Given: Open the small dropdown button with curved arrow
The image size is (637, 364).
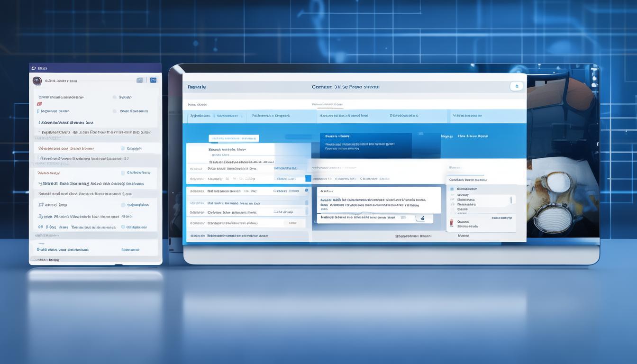Looking at the screenshot, I should point(420,218).
